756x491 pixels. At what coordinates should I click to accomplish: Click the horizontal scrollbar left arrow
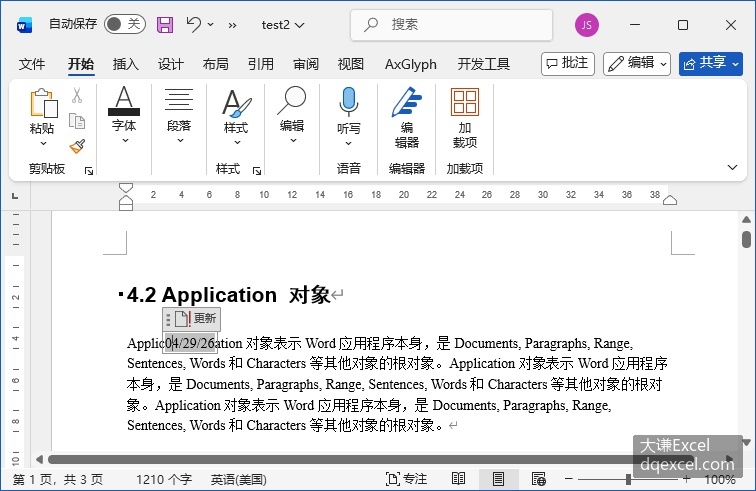(40, 459)
